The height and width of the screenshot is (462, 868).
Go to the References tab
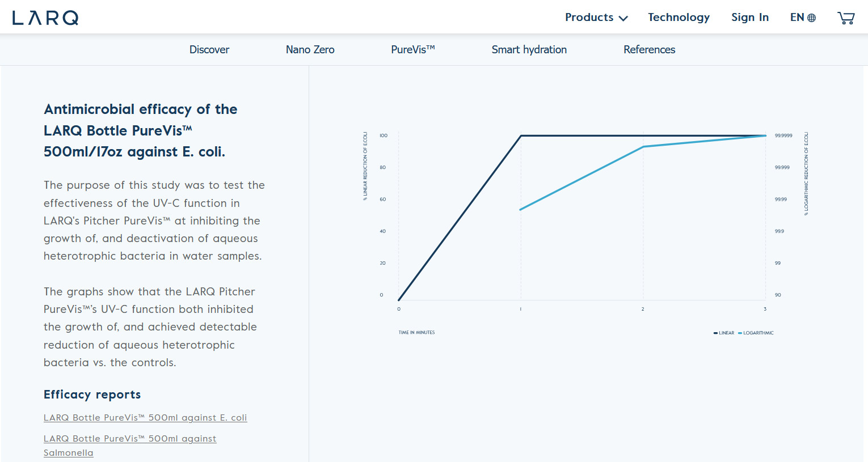tap(649, 50)
